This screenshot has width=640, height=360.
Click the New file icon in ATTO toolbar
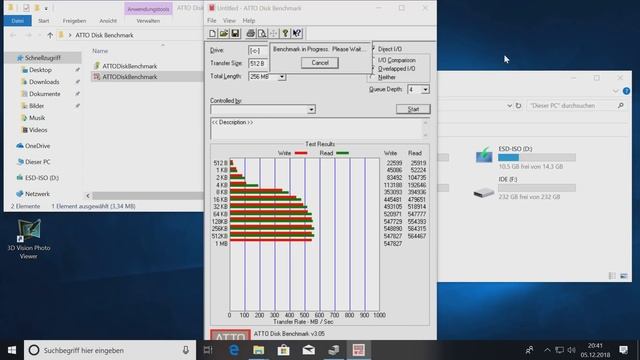tap(212, 33)
